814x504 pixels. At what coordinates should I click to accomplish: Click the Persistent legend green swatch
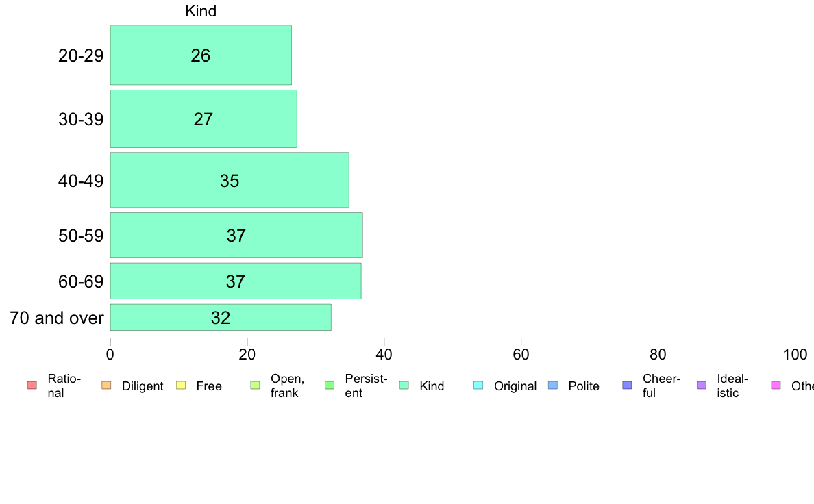point(329,385)
